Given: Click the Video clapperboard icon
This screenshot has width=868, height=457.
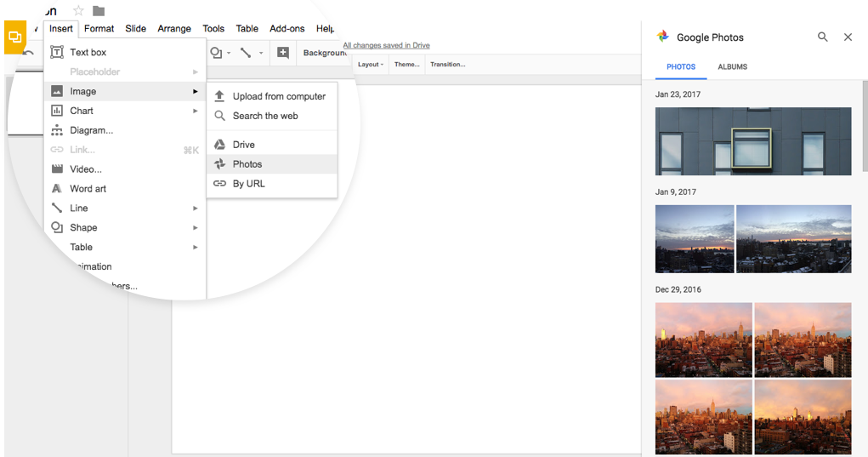Looking at the screenshot, I should point(56,169).
